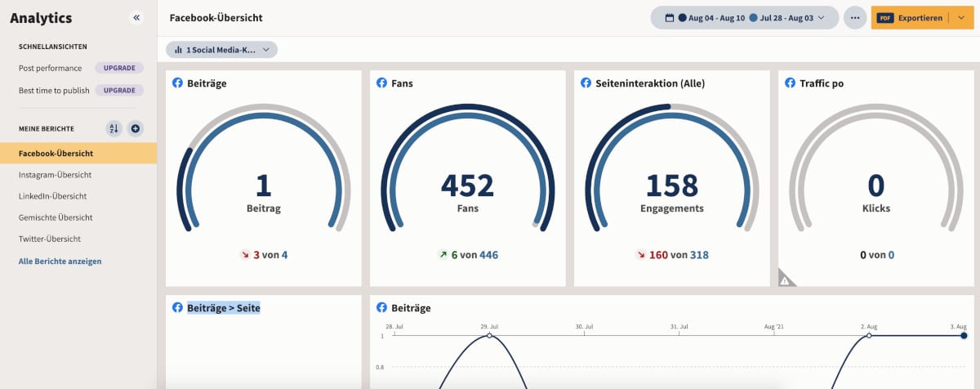Click the Traffic po card title
Image resolution: width=980 pixels, height=389 pixels.
coord(822,83)
